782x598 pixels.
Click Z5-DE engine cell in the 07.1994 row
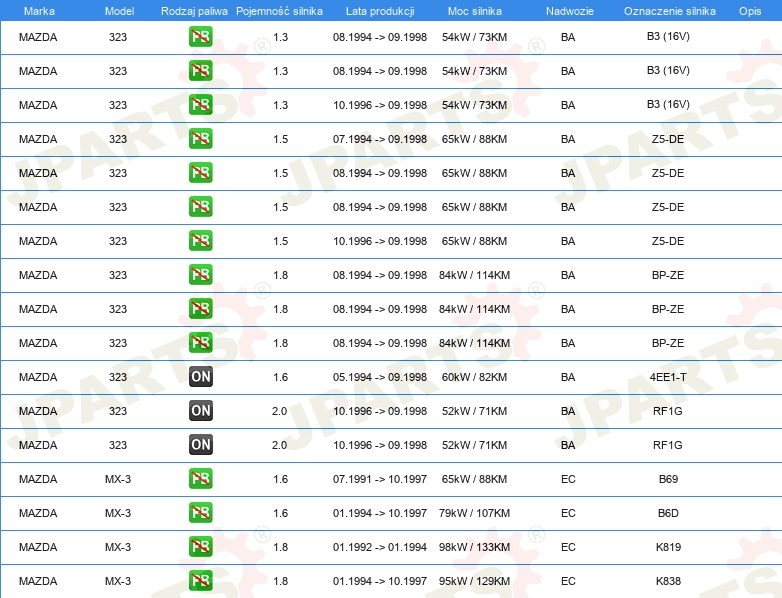(x=668, y=139)
